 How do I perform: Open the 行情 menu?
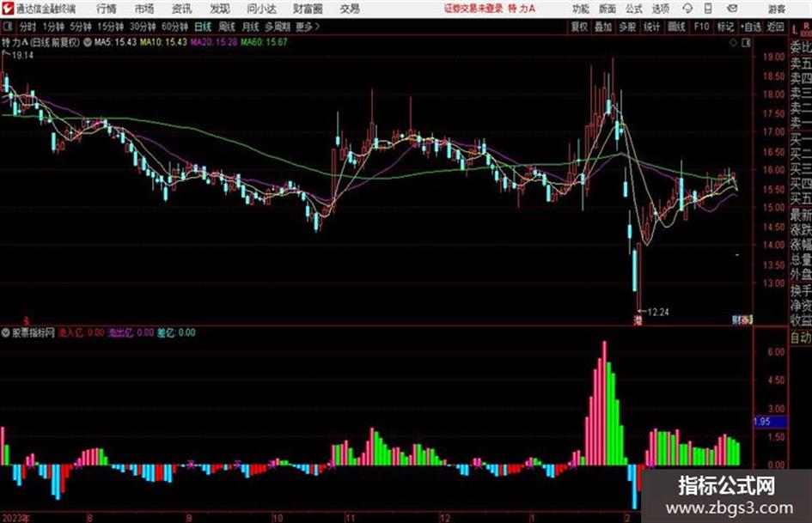[107, 9]
